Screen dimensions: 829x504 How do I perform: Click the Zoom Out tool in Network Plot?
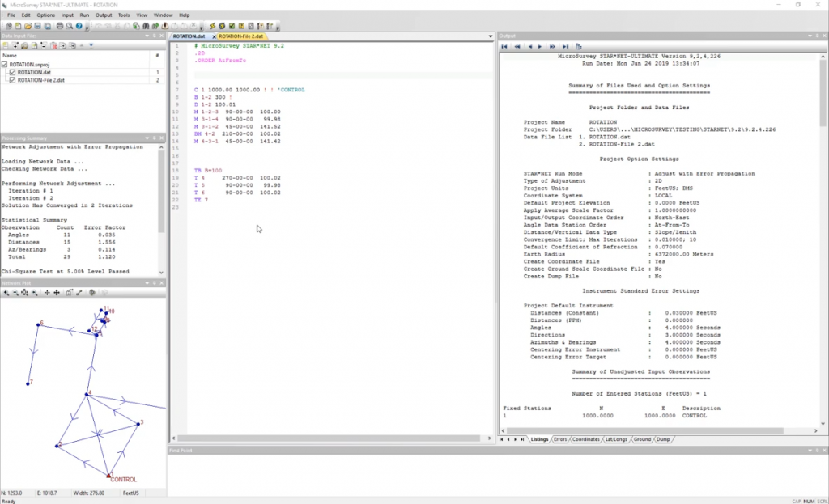(15, 292)
